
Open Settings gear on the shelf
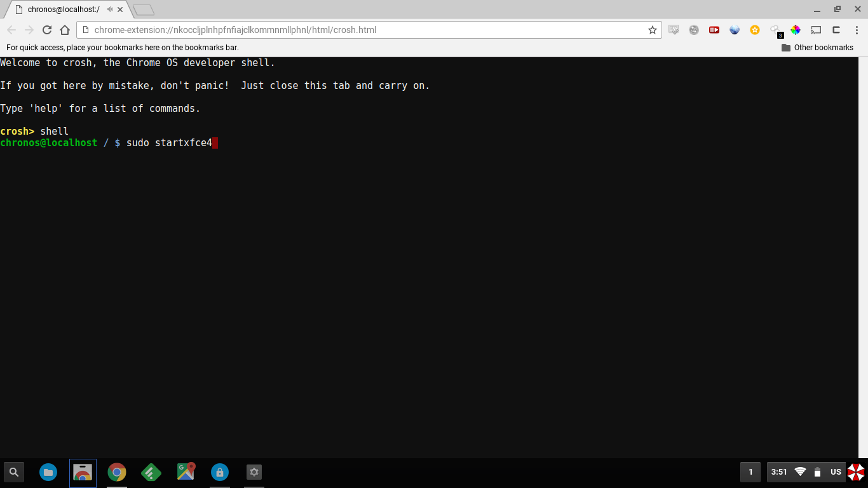(254, 472)
